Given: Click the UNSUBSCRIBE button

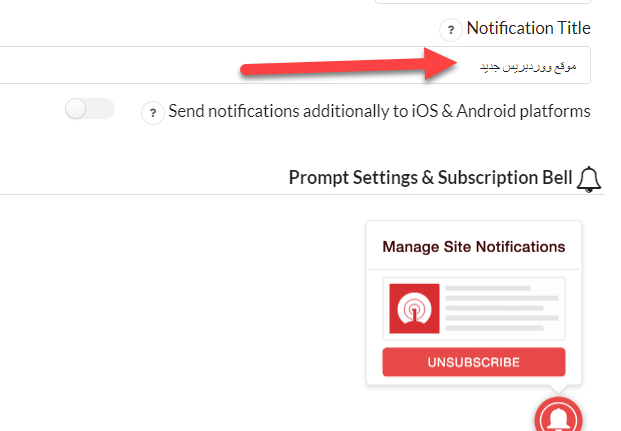Looking at the screenshot, I should 473,361.
